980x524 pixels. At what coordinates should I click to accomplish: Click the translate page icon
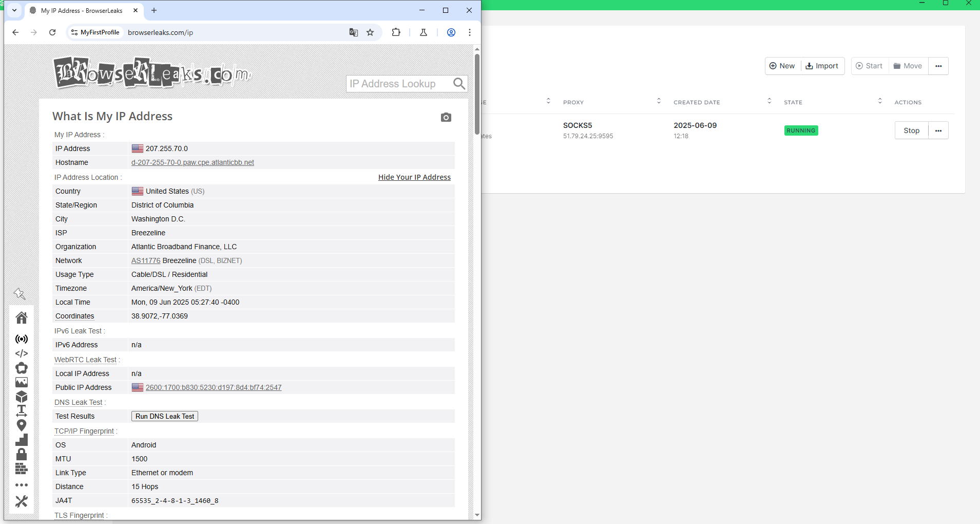pos(354,32)
